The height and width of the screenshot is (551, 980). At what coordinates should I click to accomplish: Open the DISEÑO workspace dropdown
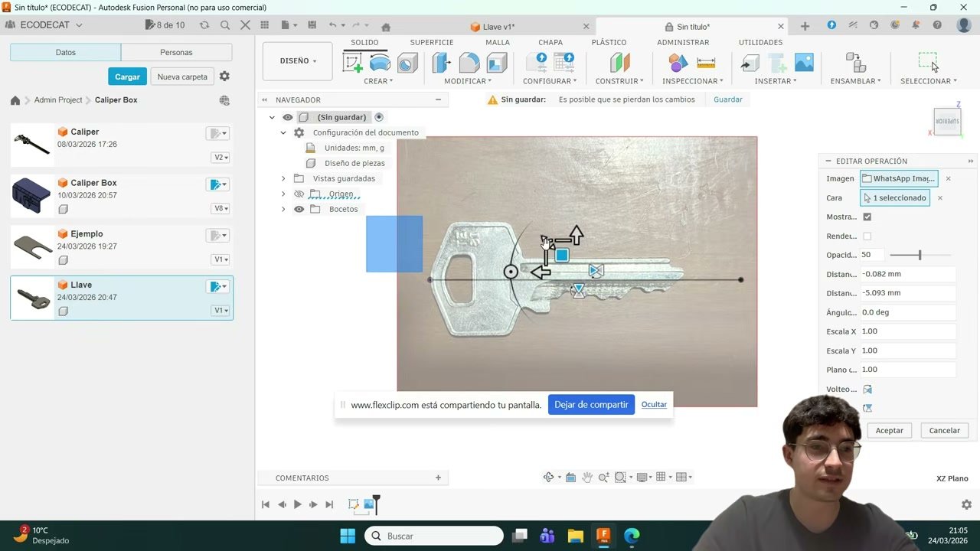[x=298, y=61]
